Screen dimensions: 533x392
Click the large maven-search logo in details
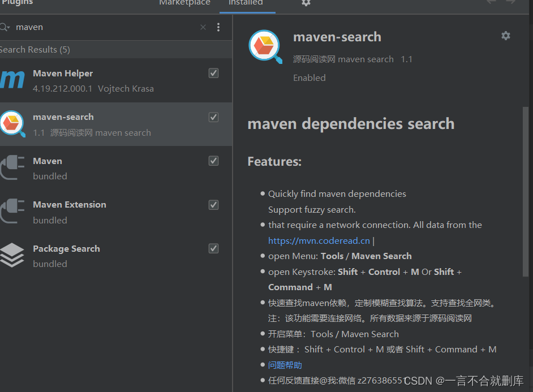click(x=265, y=46)
